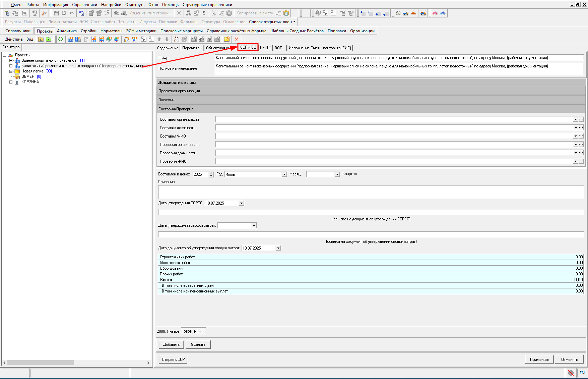Move item up with the up arrow icon
588x379 pixels.
pyautogui.click(x=159, y=39)
